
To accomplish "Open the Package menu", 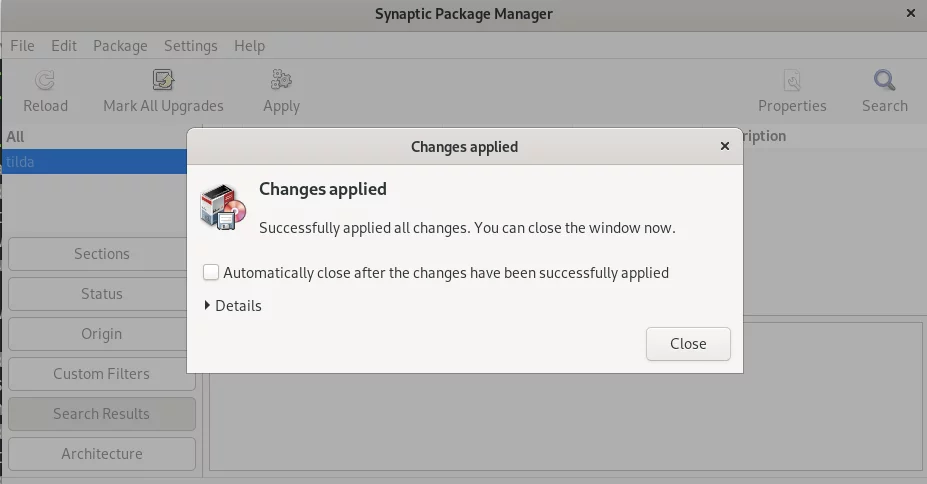I will (120, 46).
